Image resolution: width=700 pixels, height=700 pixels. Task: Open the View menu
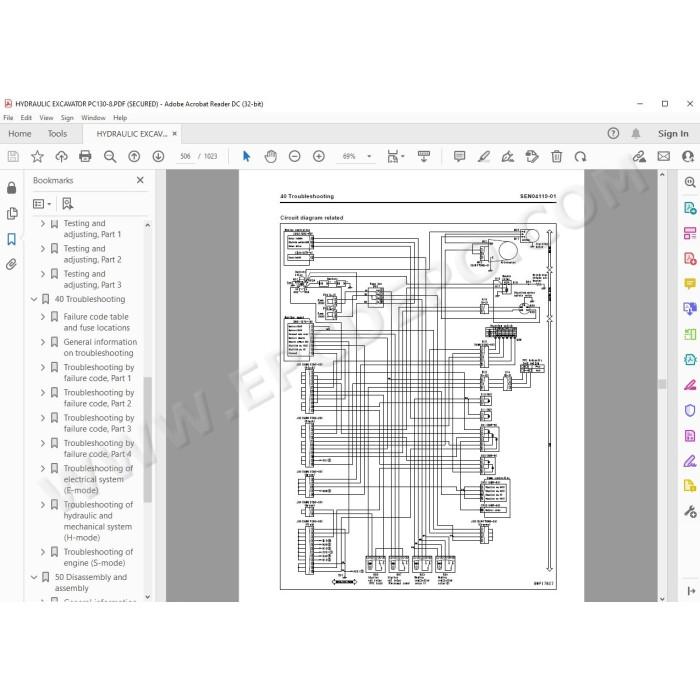click(x=46, y=118)
